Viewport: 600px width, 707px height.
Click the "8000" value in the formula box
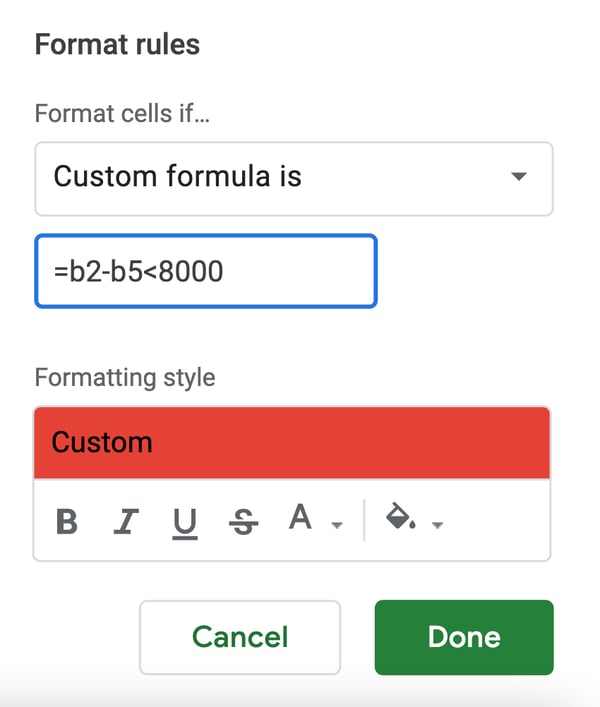tap(189, 271)
